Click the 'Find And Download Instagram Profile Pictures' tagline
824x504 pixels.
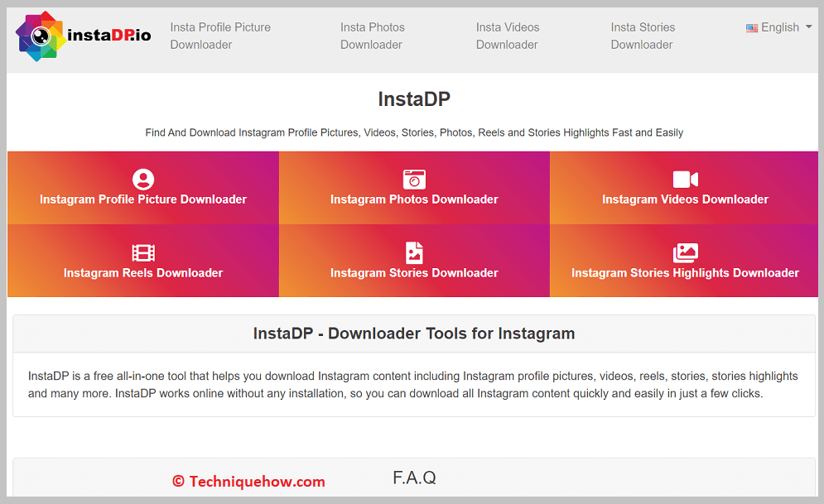(414, 132)
